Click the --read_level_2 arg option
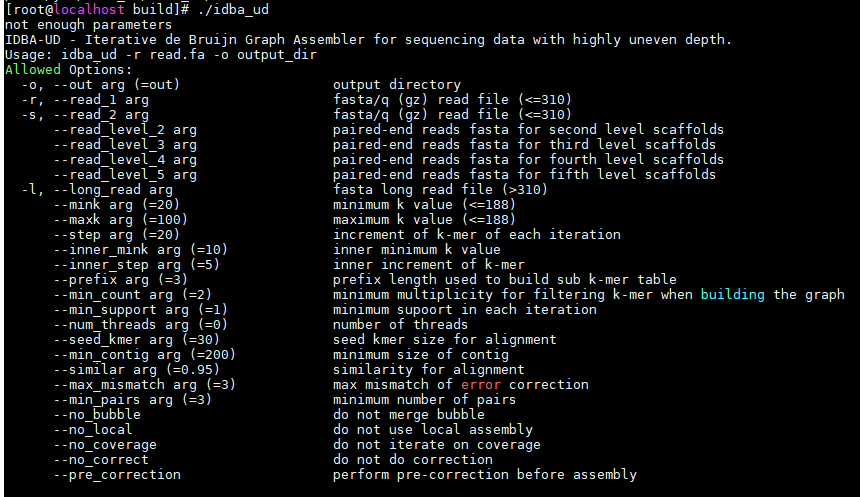Viewport: 860px width, 497px height. coord(125,129)
